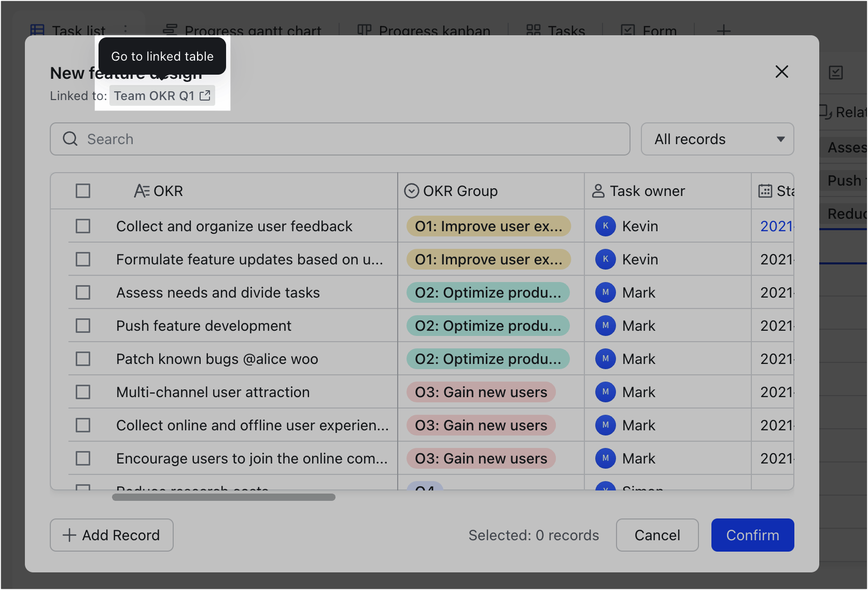Click the plus icon to add view
The image size is (868, 590).
coord(723,31)
